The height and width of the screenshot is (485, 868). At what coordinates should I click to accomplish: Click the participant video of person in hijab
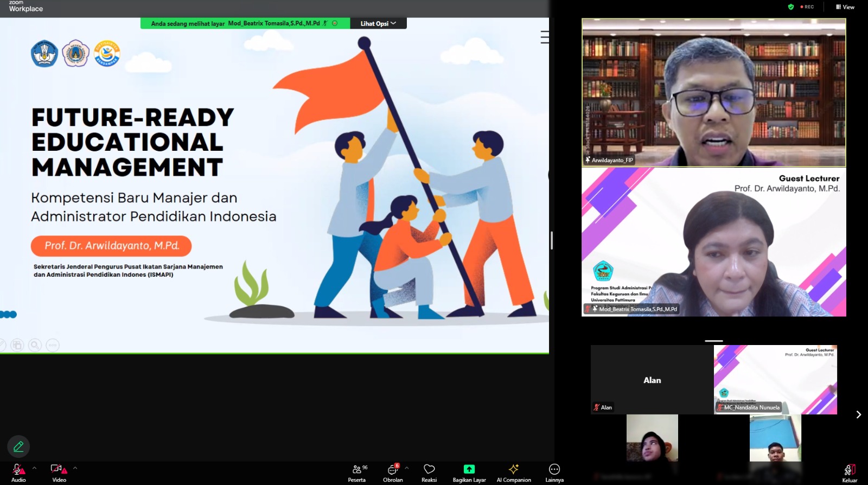pyautogui.click(x=652, y=438)
